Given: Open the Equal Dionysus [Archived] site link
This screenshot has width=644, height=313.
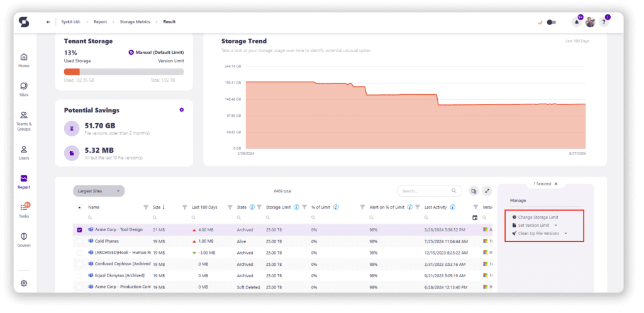Looking at the screenshot, I should click(119, 275).
